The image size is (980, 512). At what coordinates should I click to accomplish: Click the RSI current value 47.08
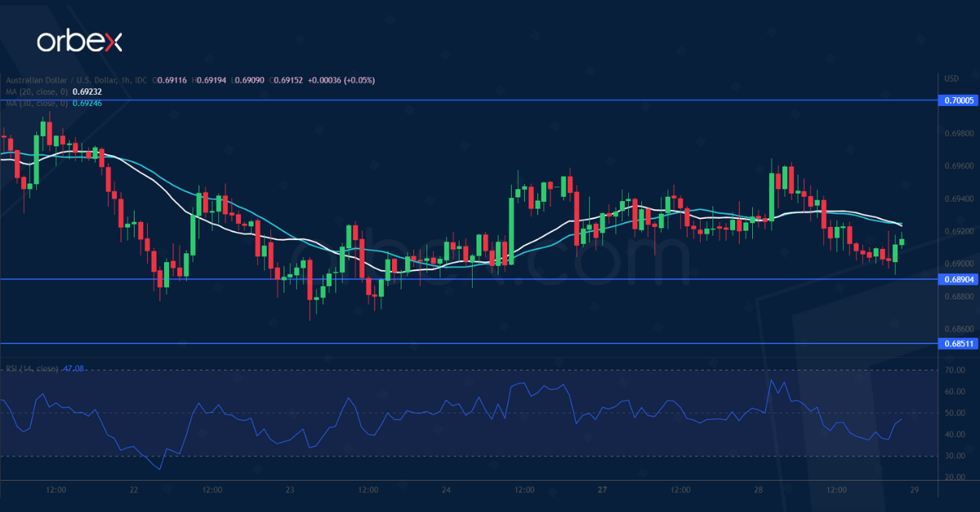74,369
